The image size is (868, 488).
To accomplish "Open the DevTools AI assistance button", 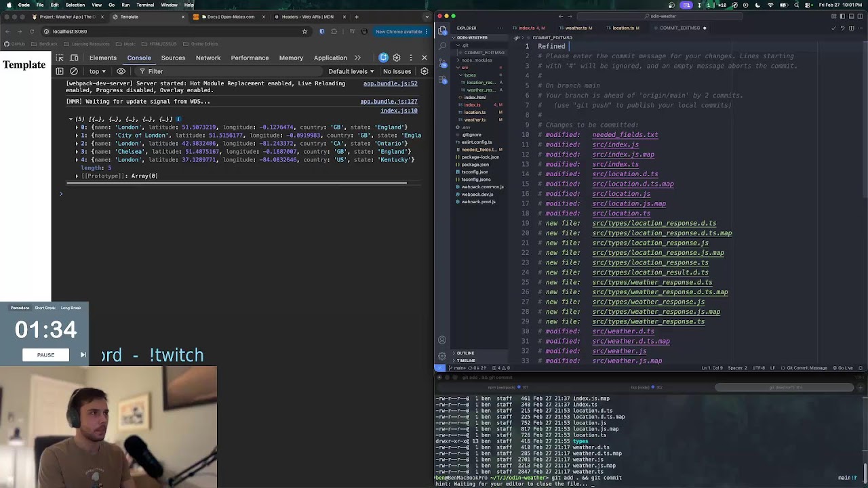I will [384, 58].
